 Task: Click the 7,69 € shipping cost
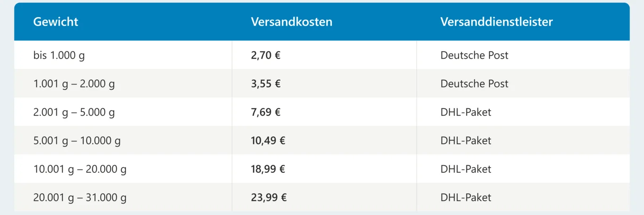[266, 112]
